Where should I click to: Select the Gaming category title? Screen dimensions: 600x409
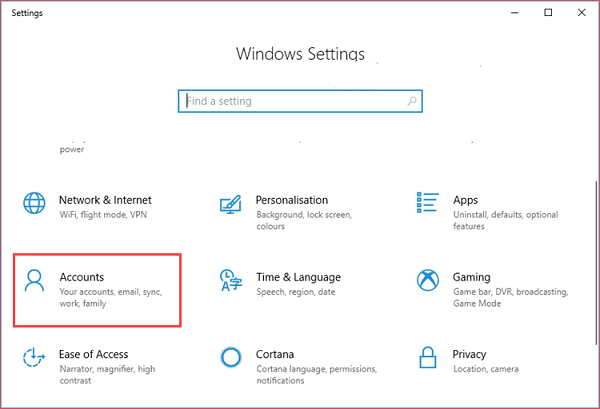[471, 277]
